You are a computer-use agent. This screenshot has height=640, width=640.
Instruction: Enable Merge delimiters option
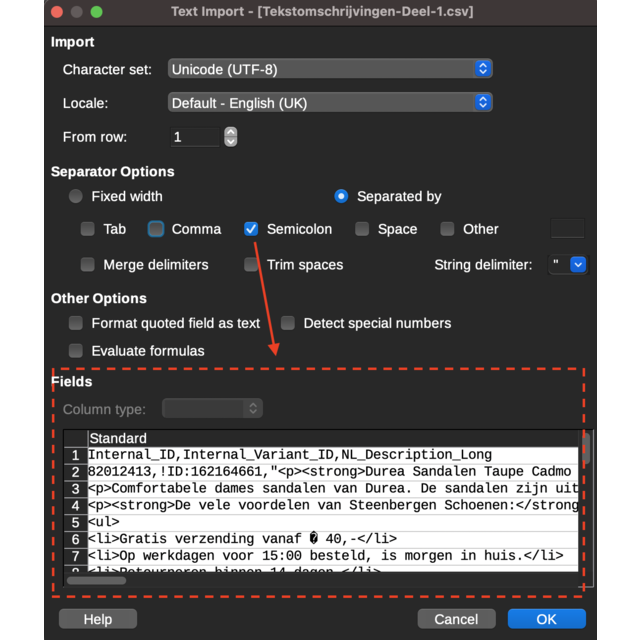[x=88, y=265]
